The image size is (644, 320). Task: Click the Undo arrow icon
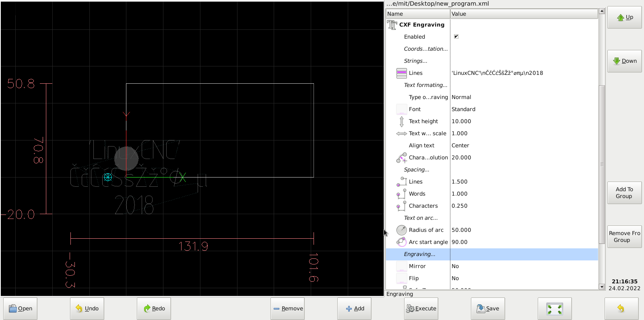tap(79, 308)
